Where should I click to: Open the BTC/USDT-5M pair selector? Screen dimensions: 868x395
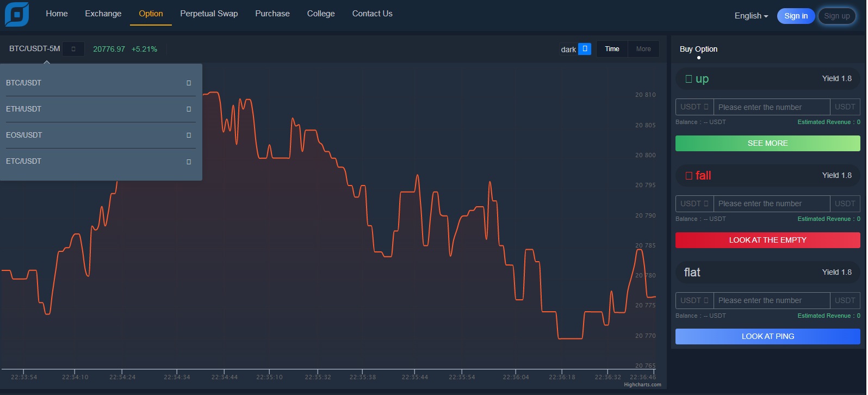[x=73, y=49]
